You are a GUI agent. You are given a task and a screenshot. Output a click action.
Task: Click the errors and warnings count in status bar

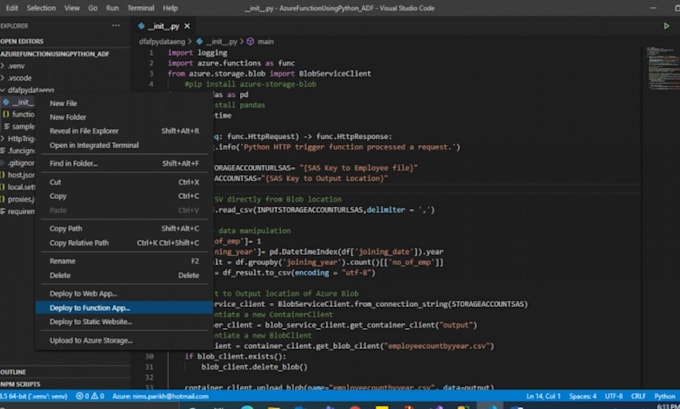[90, 396]
